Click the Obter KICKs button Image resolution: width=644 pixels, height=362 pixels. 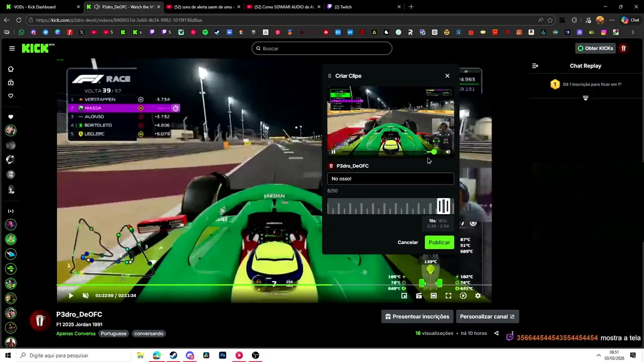(596, 48)
